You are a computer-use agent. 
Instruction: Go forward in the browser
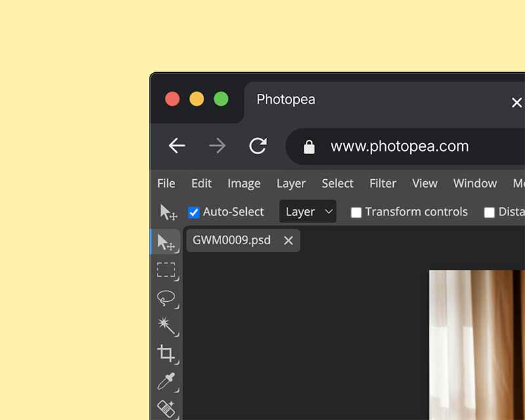217,146
